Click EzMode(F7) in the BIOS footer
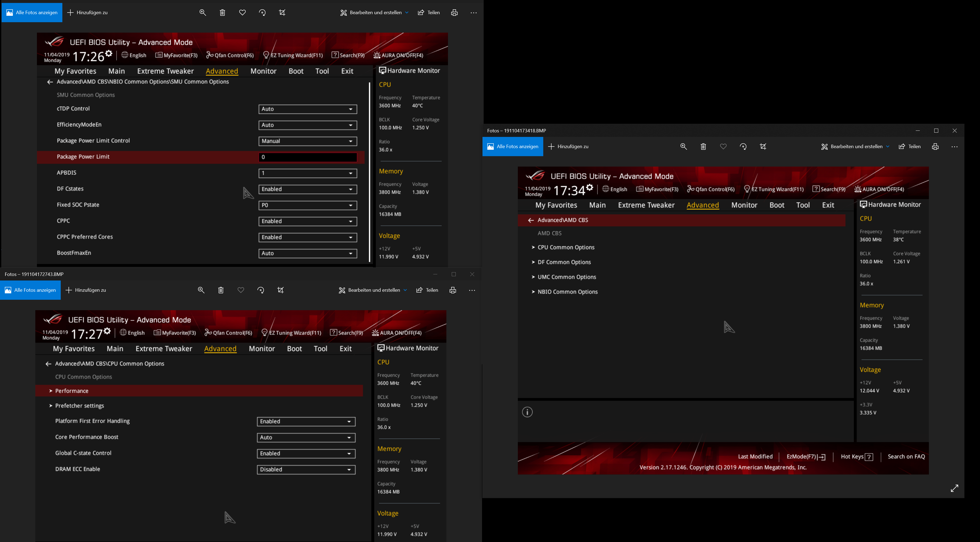Image resolution: width=980 pixels, height=542 pixels. pyautogui.click(x=806, y=457)
